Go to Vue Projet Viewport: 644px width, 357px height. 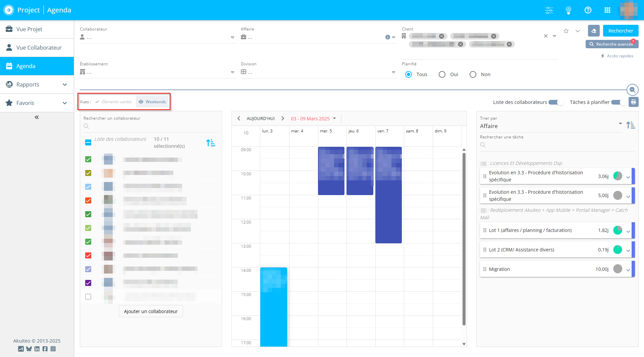[x=29, y=29]
